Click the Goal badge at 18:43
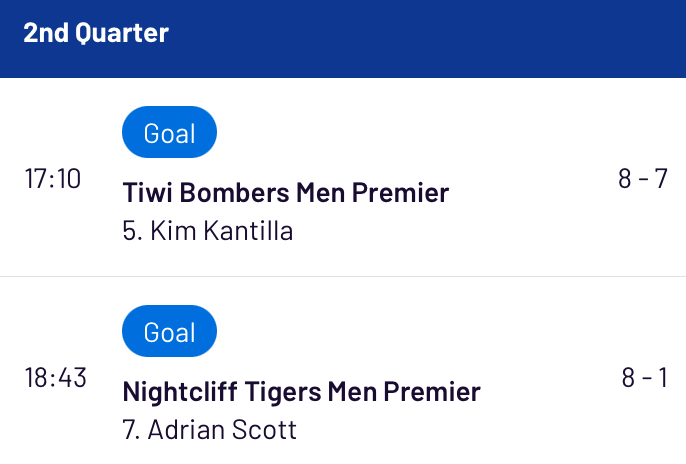686x464 pixels. [169, 331]
